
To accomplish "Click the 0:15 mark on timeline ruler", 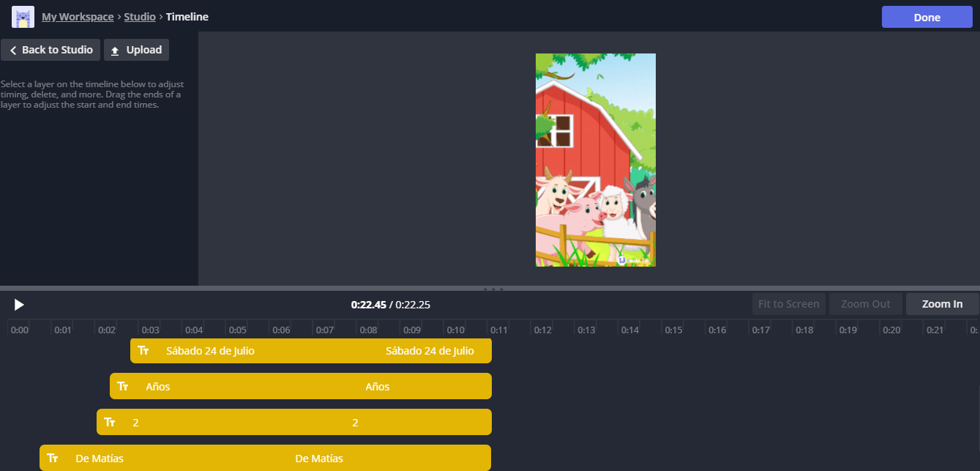I will pyautogui.click(x=673, y=330).
